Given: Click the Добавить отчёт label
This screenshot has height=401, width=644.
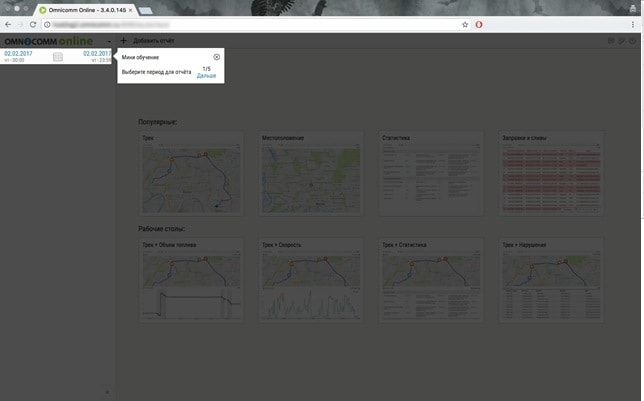Looking at the screenshot, I should coord(154,41).
